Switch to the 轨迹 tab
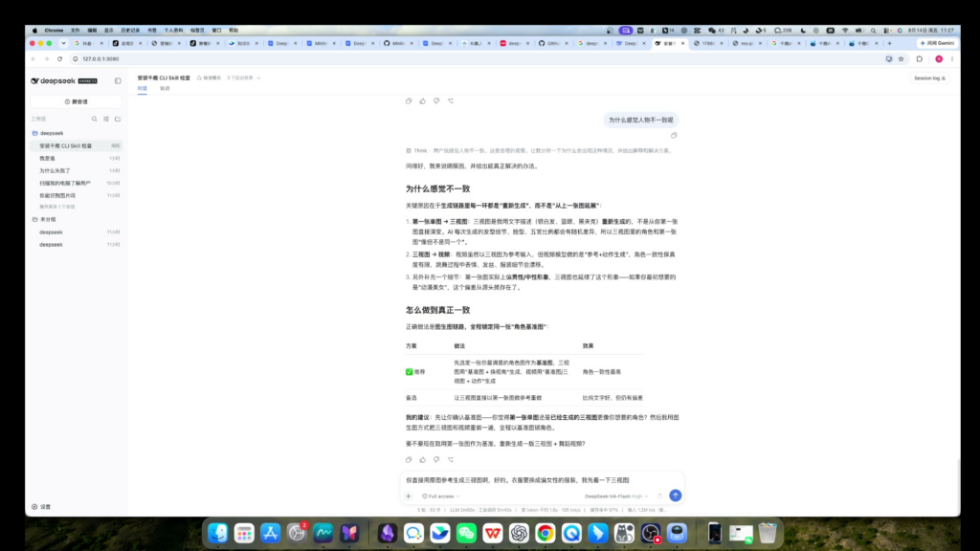The height and width of the screenshot is (551, 980). click(x=165, y=89)
